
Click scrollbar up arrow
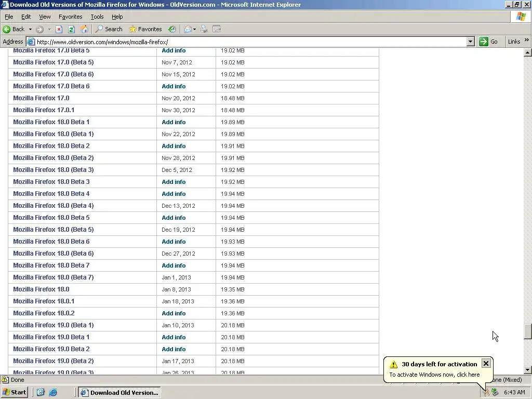528,52
